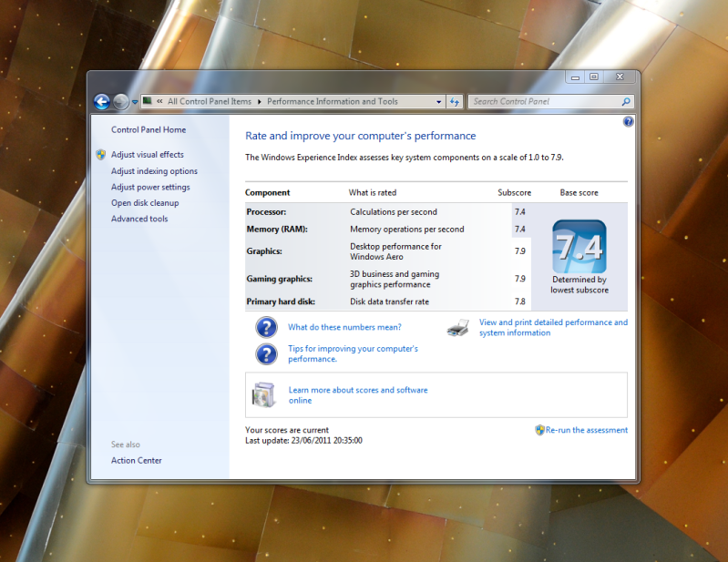Click the Subscore column header
The image size is (728, 562).
click(515, 192)
